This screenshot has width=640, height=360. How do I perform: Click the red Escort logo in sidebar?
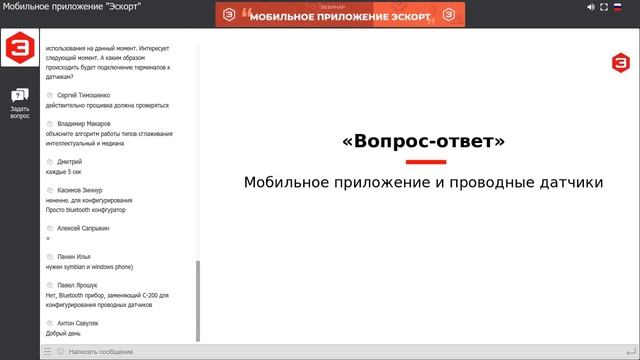point(20,47)
